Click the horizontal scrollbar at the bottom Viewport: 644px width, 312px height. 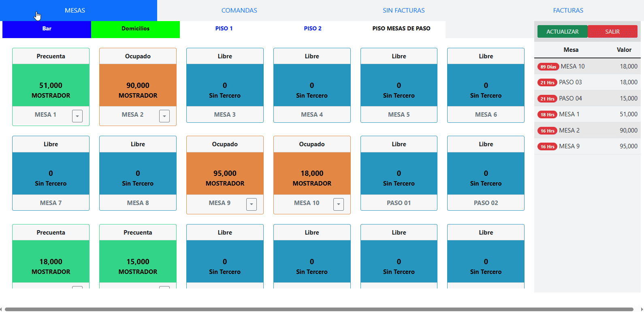pyautogui.click(x=319, y=309)
